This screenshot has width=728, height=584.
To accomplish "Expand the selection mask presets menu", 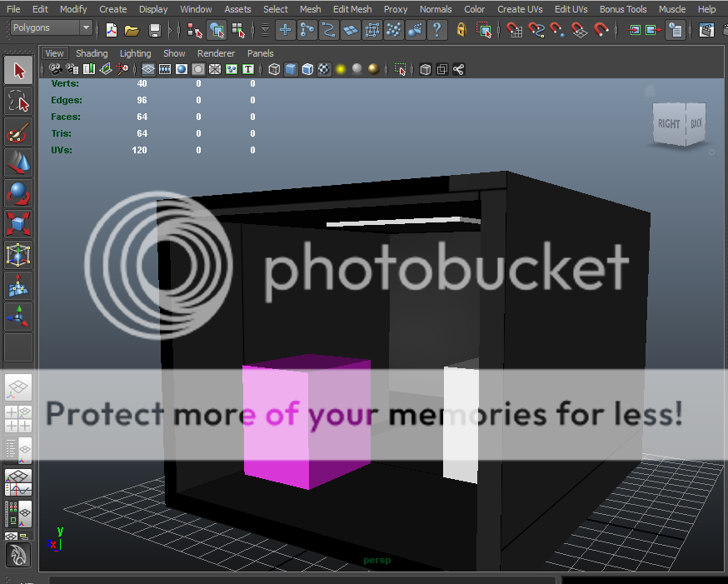I will point(265,30).
